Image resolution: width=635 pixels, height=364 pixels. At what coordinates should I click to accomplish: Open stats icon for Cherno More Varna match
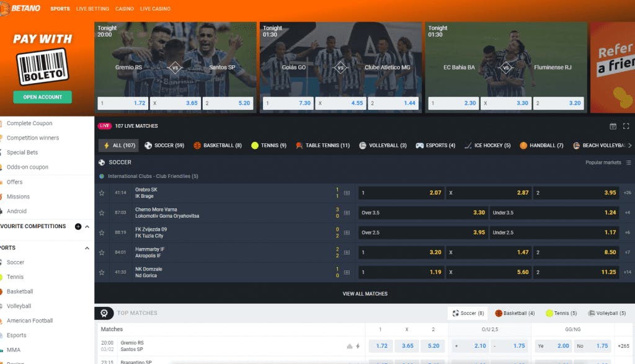tap(347, 213)
